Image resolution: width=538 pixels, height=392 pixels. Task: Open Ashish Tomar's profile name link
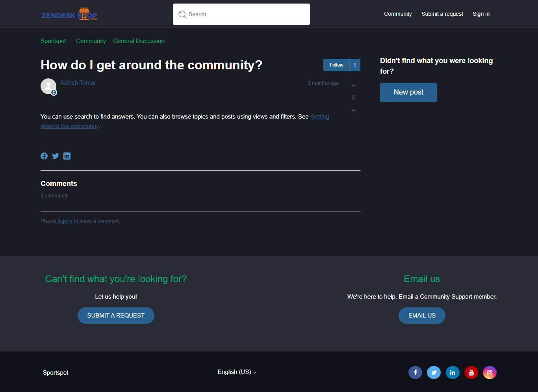point(78,83)
